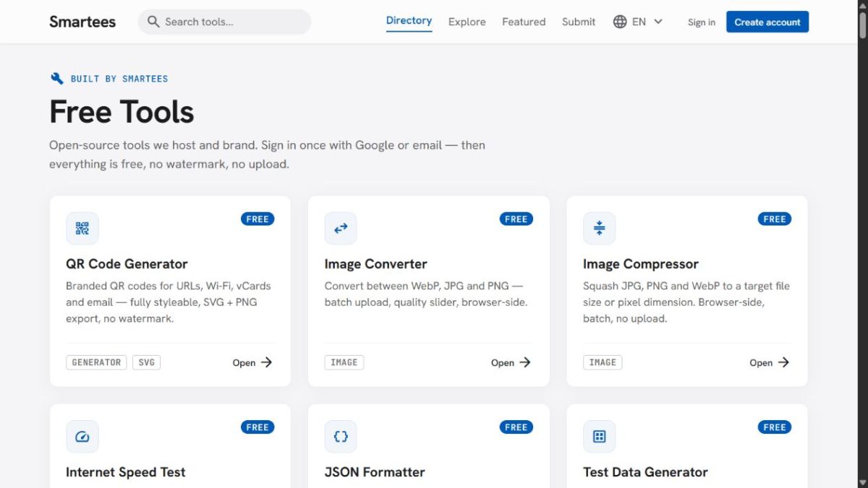868x488 pixels.
Task: Click the Image Compressor title
Action: point(641,264)
